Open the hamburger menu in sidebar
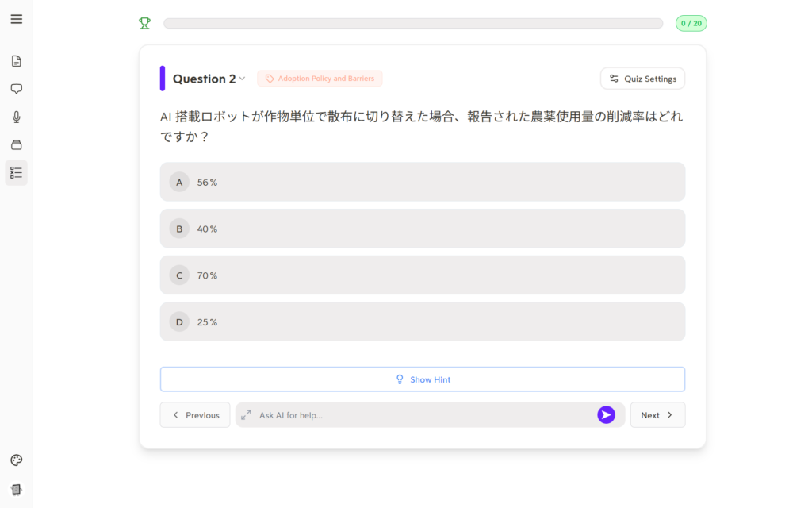 (x=16, y=19)
